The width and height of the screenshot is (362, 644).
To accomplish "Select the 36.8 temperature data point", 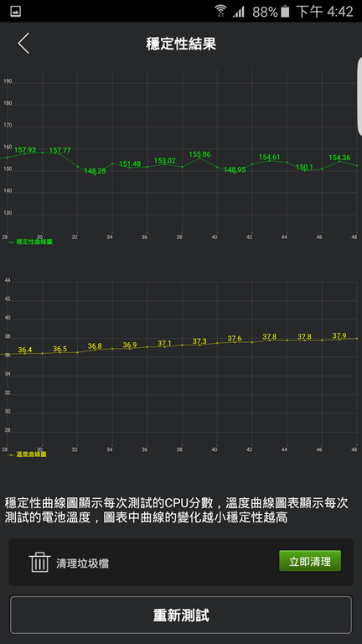I will 95,346.
